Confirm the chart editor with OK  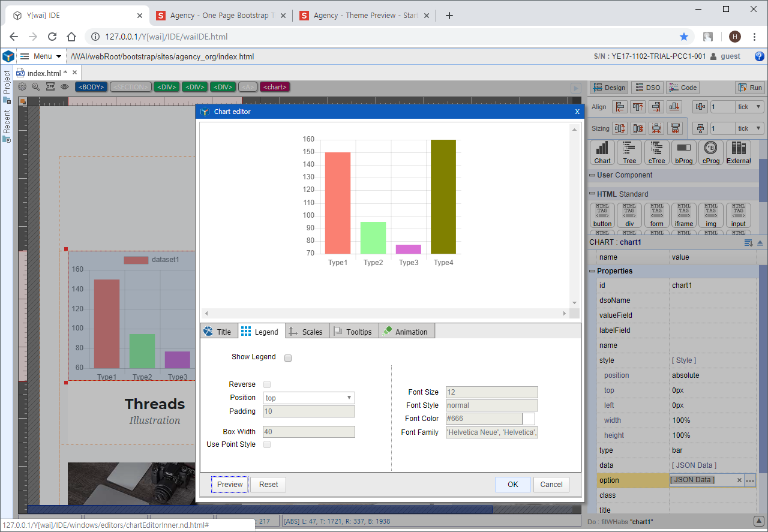512,485
